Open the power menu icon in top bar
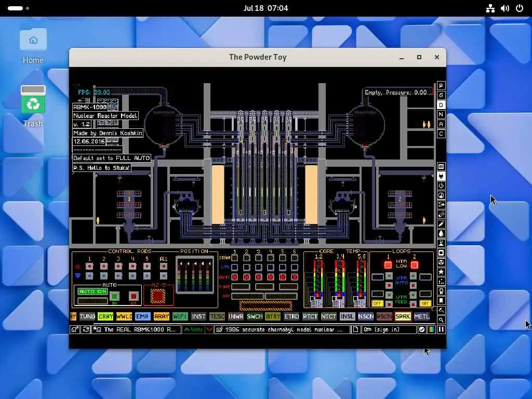Image resolution: width=532 pixels, height=399 pixels. click(x=520, y=8)
